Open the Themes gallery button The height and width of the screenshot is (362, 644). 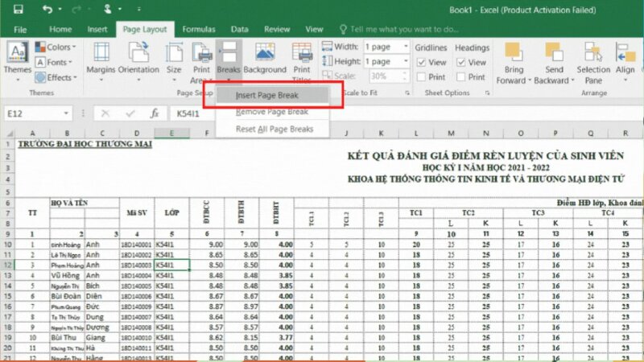pyautogui.click(x=17, y=62)
